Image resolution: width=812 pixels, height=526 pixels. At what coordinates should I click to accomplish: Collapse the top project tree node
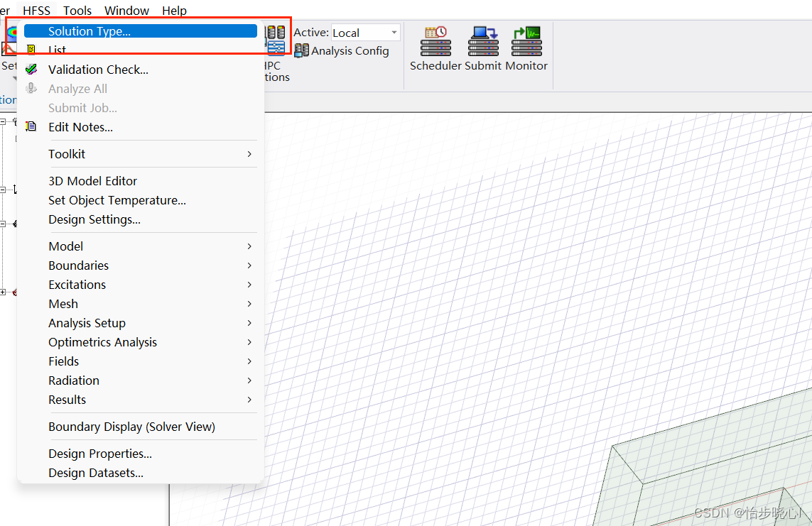coord(3,121)
